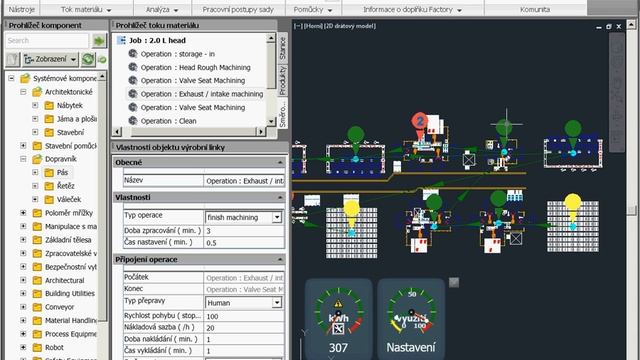
Task: Click the Název value field
Action: pos(244,181)
